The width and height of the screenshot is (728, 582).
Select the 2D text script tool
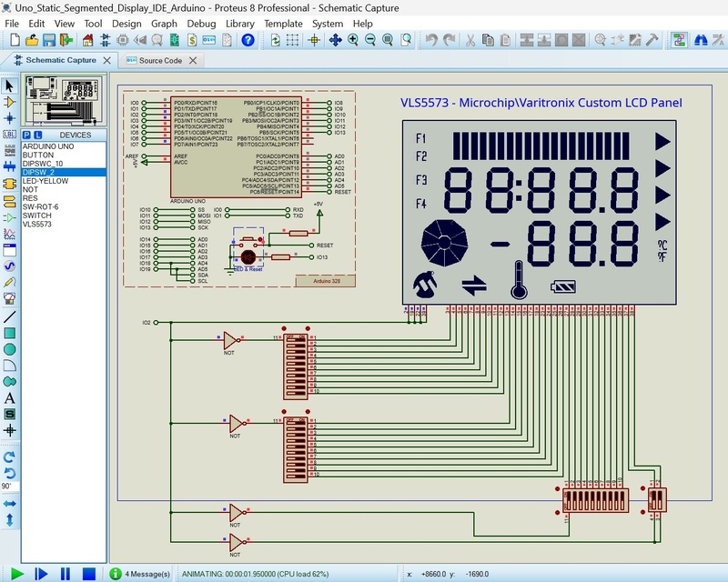click(x=10, y=397)
